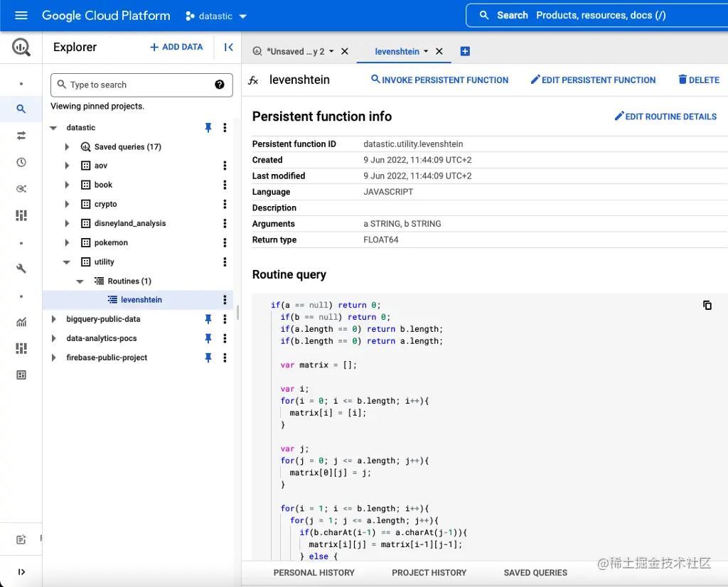This screenshot has height=587, width=728.
Task: Switch to the levenshtein tab
Action: (x=397, y=51)
